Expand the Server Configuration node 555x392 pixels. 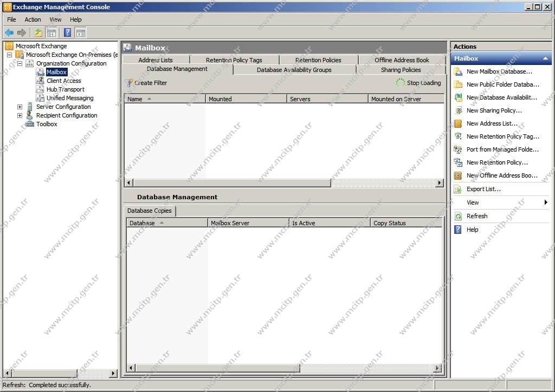pos(20,107)
